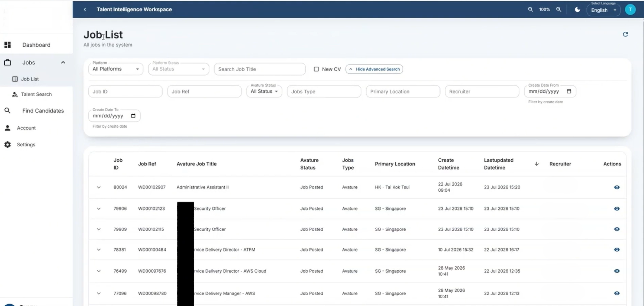
Task: Collapse the Jobs sidebar section
Action: (x=63, y=62)
